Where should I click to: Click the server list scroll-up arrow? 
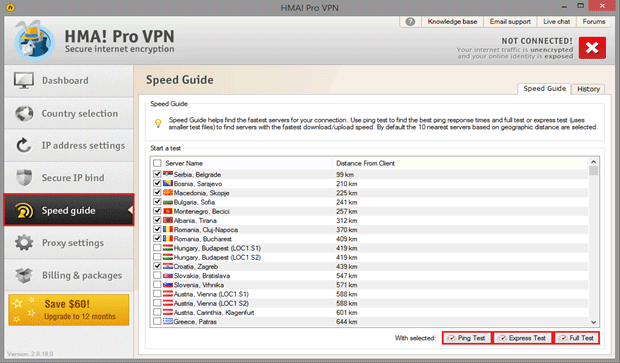[594, 161]
